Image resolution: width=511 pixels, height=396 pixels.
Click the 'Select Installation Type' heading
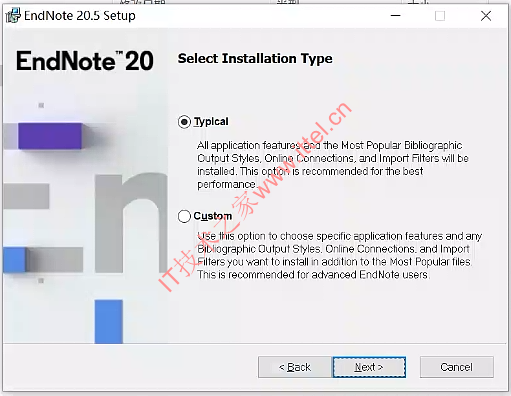[255, 59]
